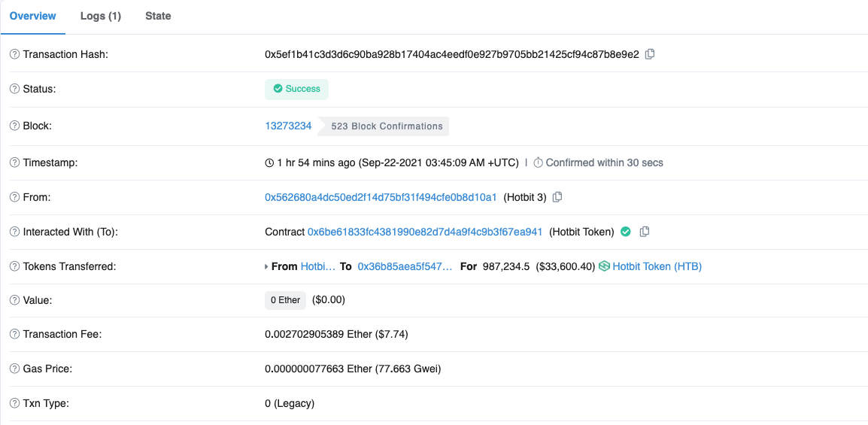Click the help icon beside Txn Type

[14, 403]
